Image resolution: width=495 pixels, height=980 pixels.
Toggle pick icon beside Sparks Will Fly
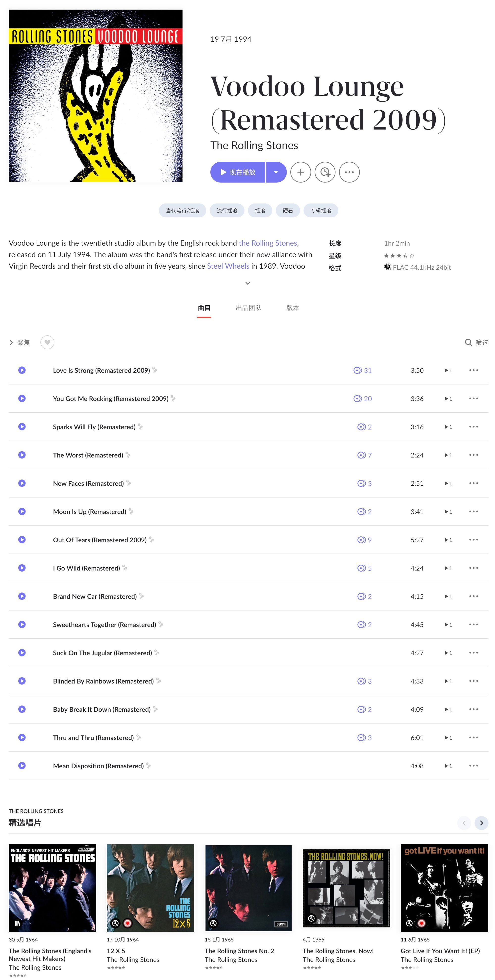(x=140, y=427)
